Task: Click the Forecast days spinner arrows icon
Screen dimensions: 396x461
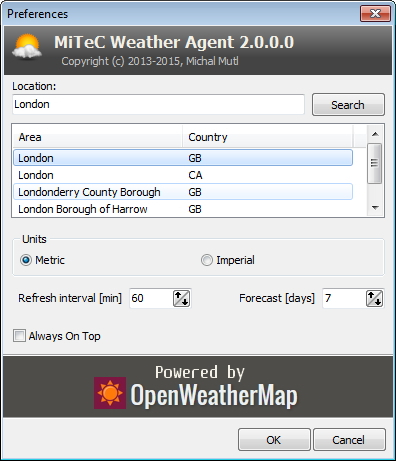Action: coord(374,298)
